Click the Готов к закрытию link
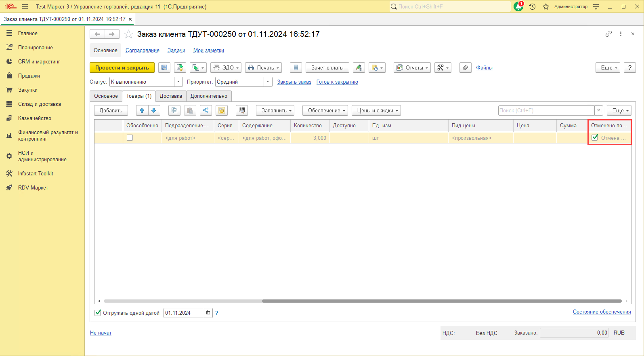The height and width of the screenshot is (356, 644). [x=337, y=82]
